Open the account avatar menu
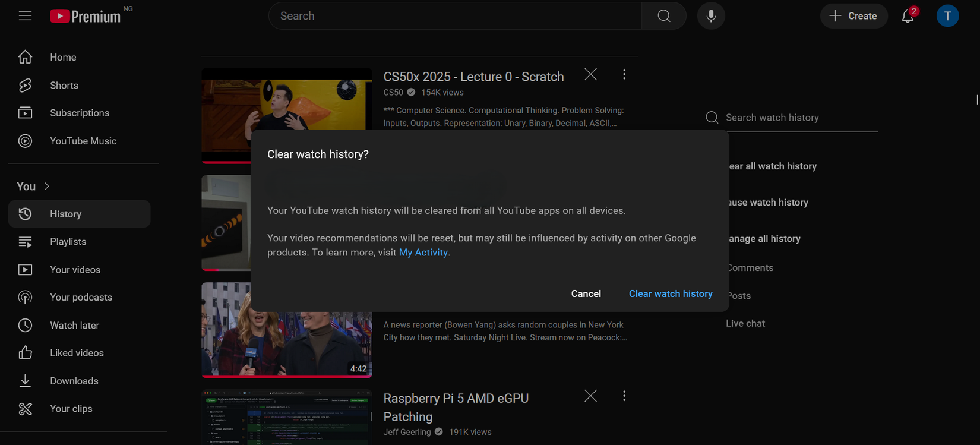 947,16
